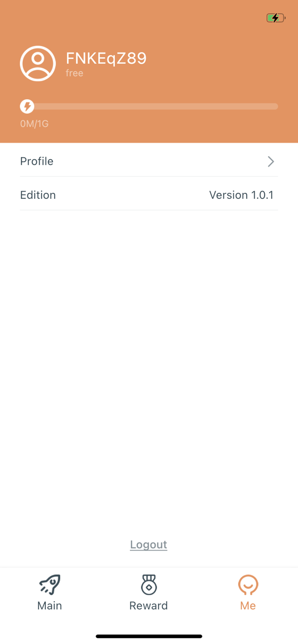Select the Me tab label

(x=248, y=605)
